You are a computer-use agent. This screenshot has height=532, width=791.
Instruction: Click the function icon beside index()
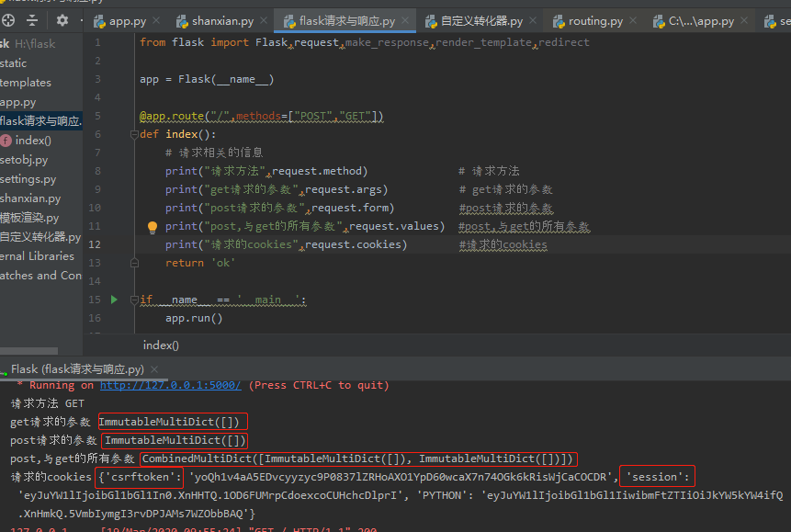(x=6, y=141)
